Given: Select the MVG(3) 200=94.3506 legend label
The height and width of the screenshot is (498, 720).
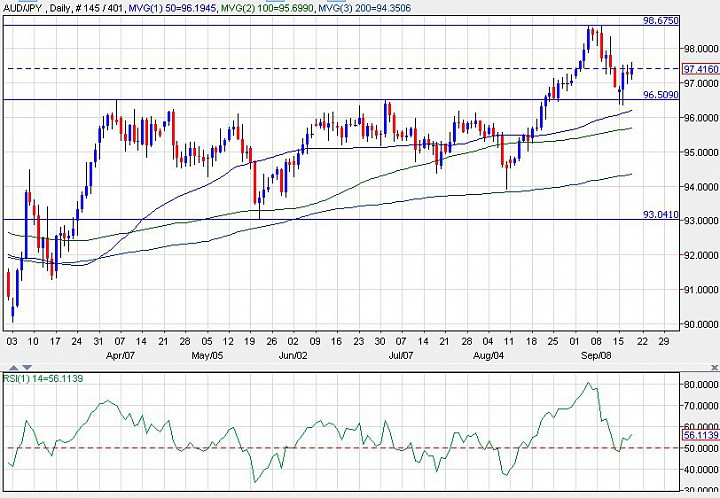Looking at the screenshot, I should [x=364, y=8].
